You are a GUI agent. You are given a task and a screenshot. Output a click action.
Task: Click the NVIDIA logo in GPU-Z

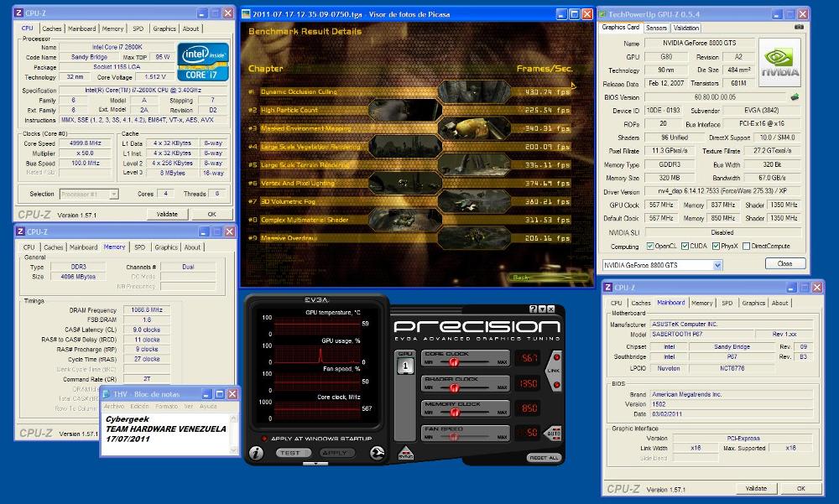point(779,63)
